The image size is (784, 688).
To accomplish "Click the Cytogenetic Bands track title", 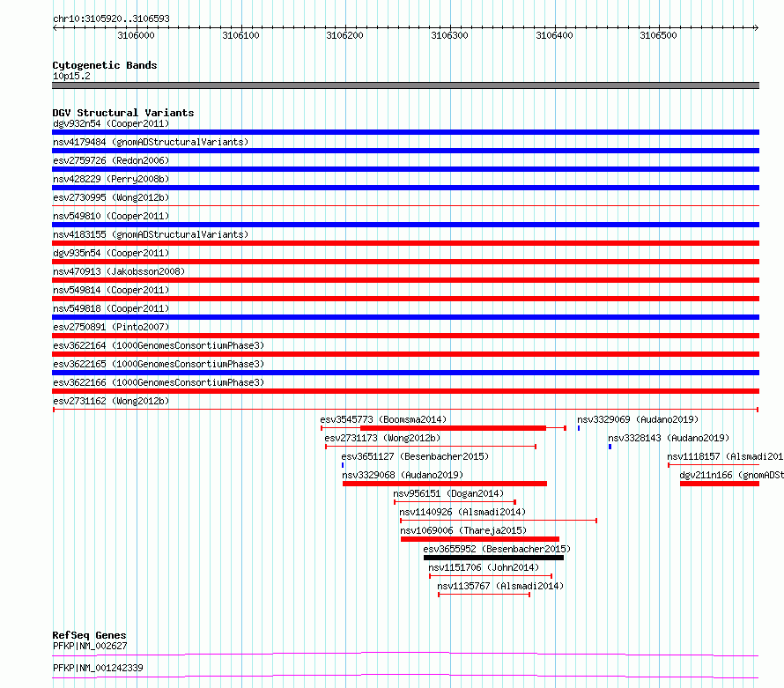I will pos(105,65).
